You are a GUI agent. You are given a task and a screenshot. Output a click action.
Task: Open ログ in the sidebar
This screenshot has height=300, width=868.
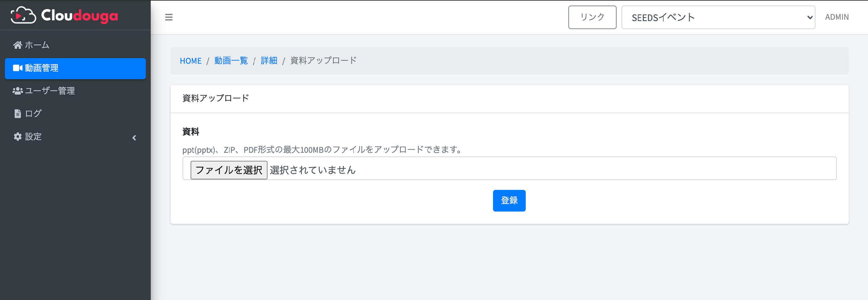pos(75,114)
